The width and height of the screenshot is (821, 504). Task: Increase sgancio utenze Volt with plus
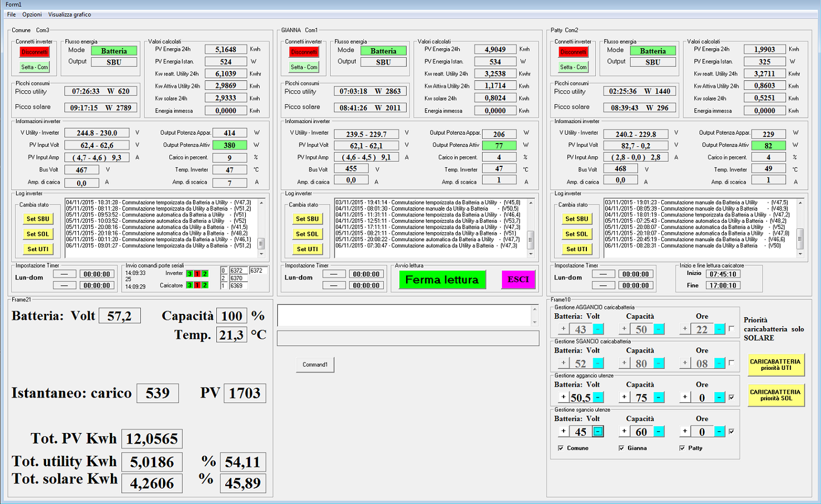click(x=564, y=431)
